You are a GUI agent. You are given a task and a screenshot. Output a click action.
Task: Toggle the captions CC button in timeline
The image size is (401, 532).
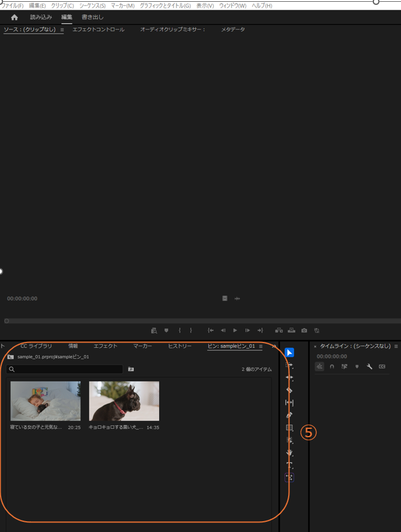[382, 366]
